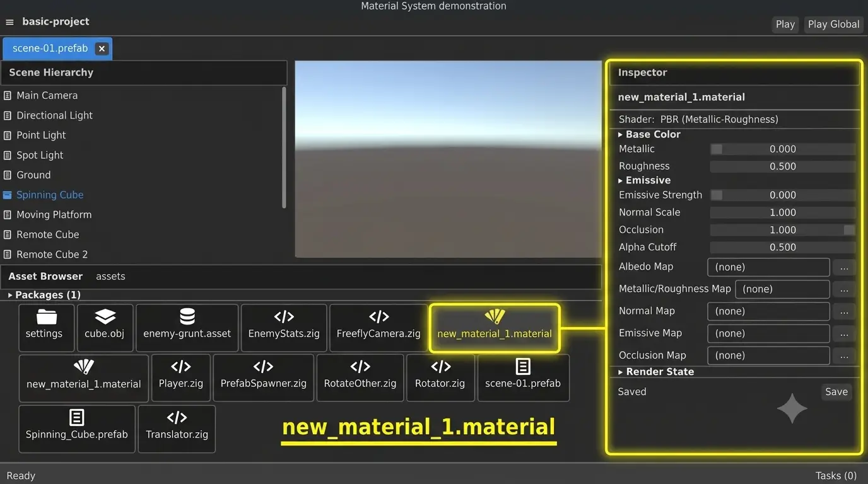Open the settings folder icon
The height and width of the screenshot is (484, 868).
(x=47, y=316)
